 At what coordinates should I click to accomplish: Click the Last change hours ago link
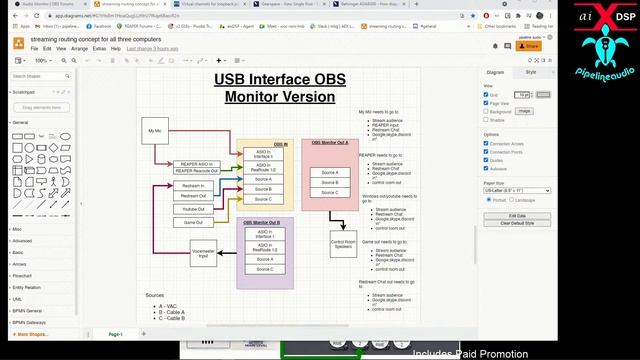click(152, 49)
